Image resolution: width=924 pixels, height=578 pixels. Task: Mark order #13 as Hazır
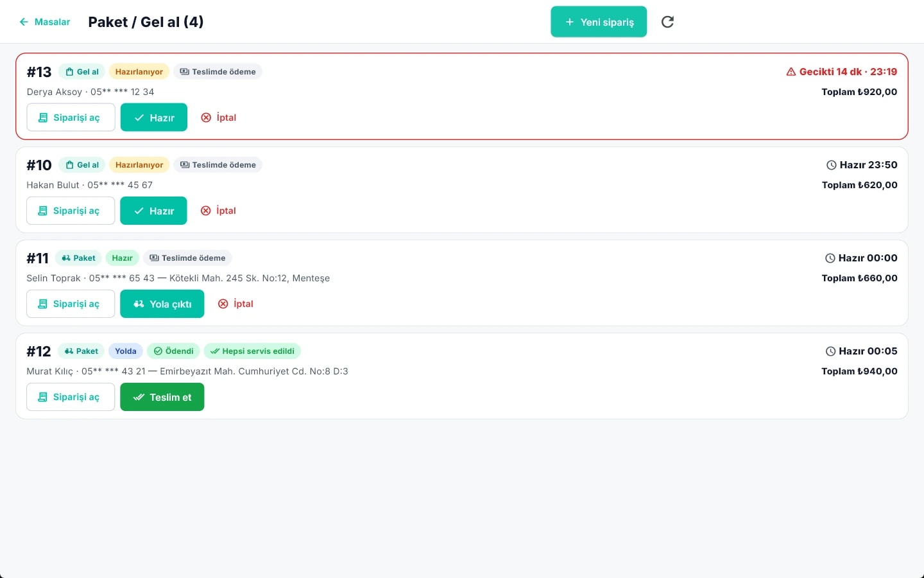point(154,118)
